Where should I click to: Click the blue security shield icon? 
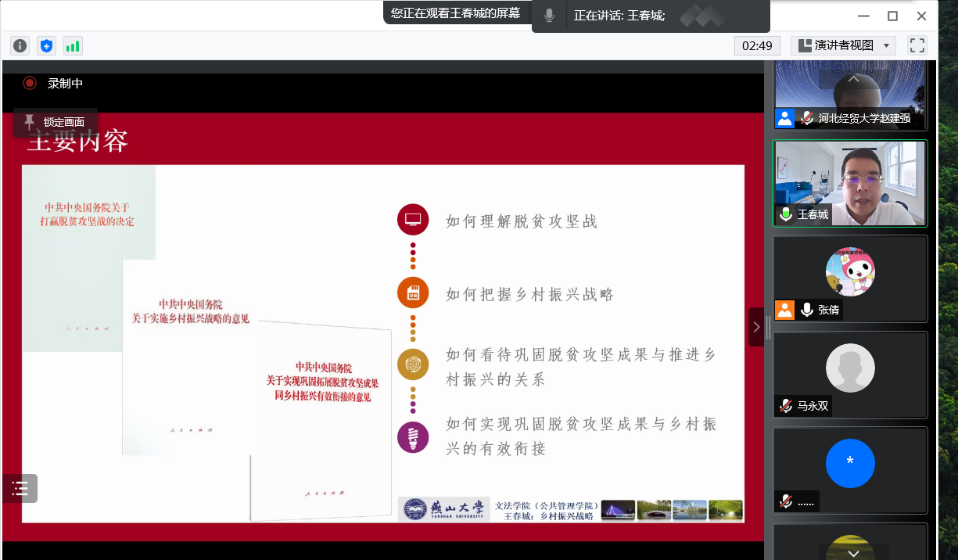(x=46, y=46)
